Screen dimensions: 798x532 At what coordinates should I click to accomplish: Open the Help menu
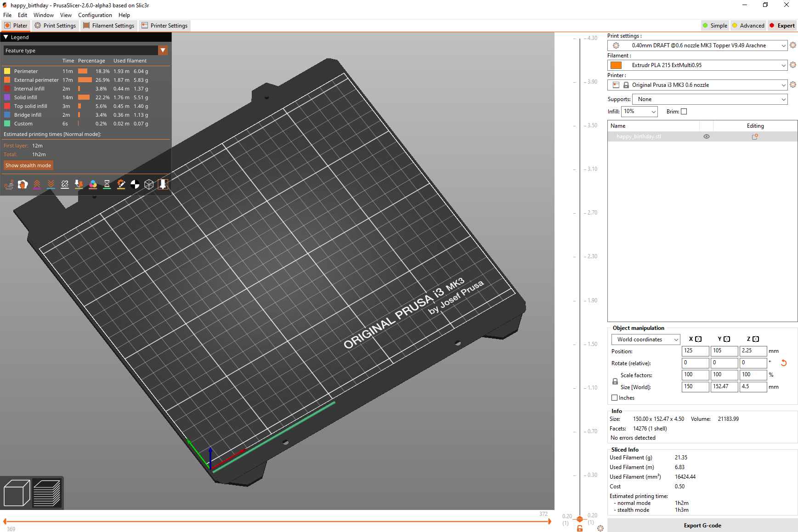pos(124,15)
